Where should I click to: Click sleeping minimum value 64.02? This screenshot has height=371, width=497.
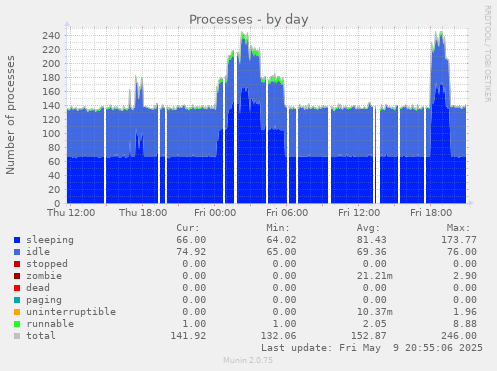[281, 240]
